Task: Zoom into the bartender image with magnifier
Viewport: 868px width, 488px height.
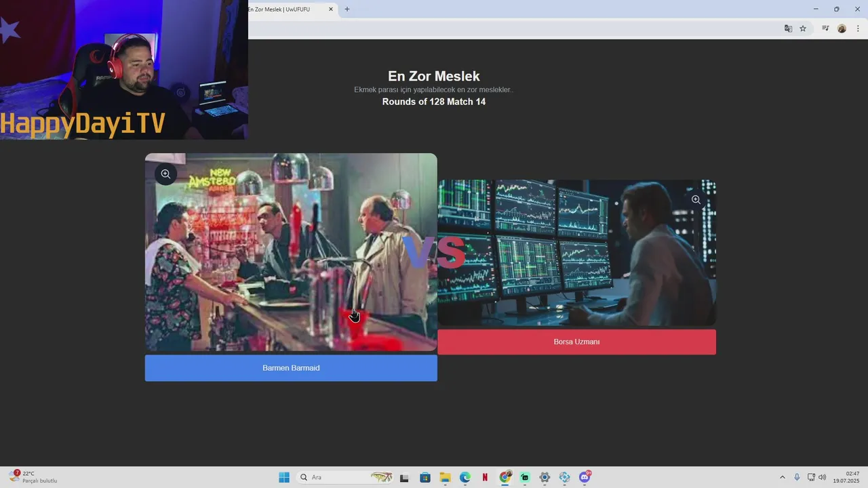Action: [165, 174]
